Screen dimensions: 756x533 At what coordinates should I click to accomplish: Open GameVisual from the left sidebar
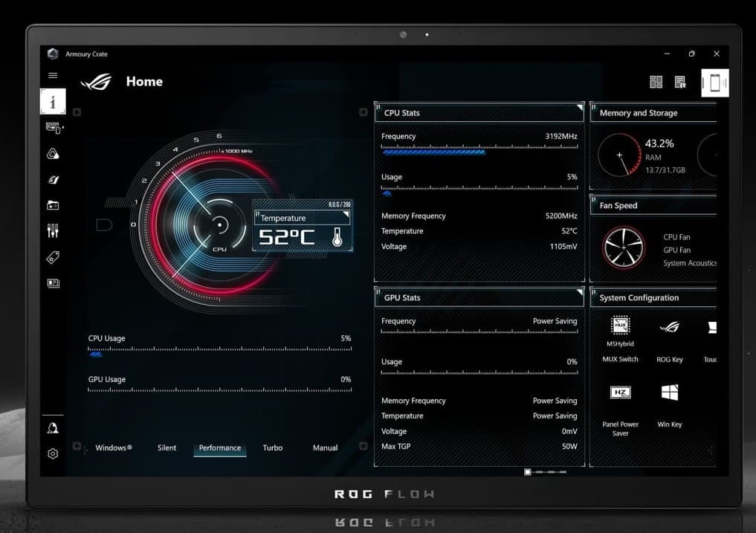tap(52, 180)
